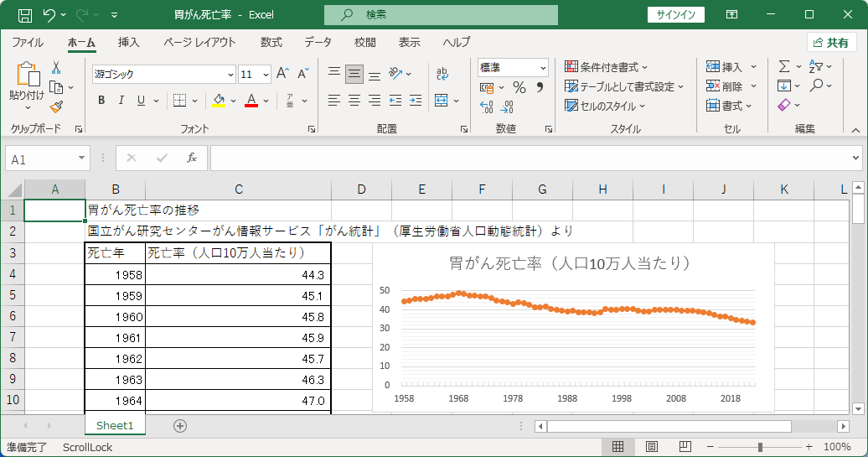Click the Sort and Filter icon
The image size is (868, 457).
[815, 66]
